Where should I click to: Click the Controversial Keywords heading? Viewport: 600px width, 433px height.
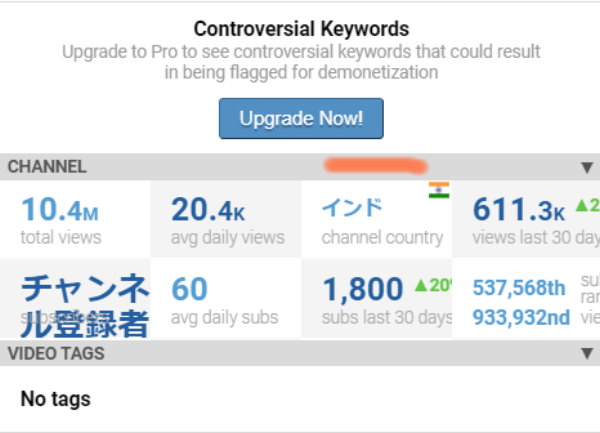pyautogui.click(x=301, y=29)
